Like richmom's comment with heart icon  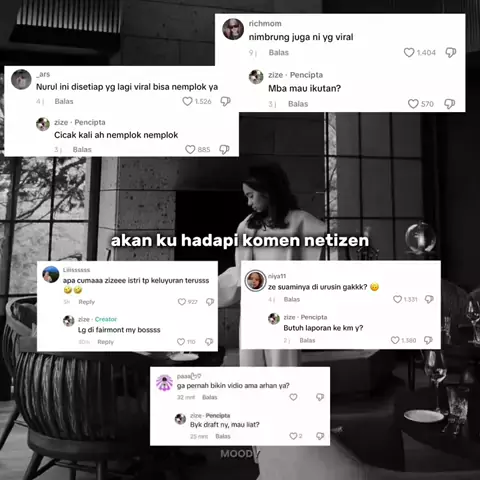tap(409, 53)
